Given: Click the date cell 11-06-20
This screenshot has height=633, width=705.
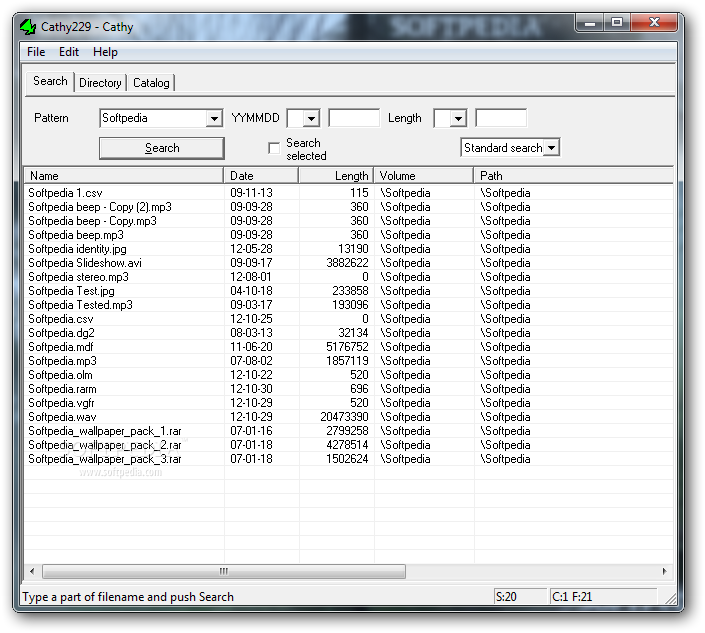Looking at the screenshot, I should pos(251,347).
